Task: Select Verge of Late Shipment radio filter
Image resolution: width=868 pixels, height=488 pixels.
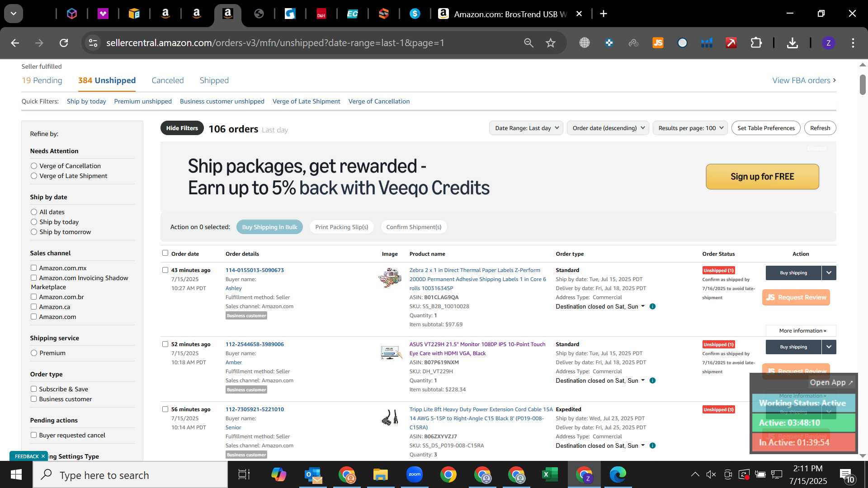Action: coord(34,176)
